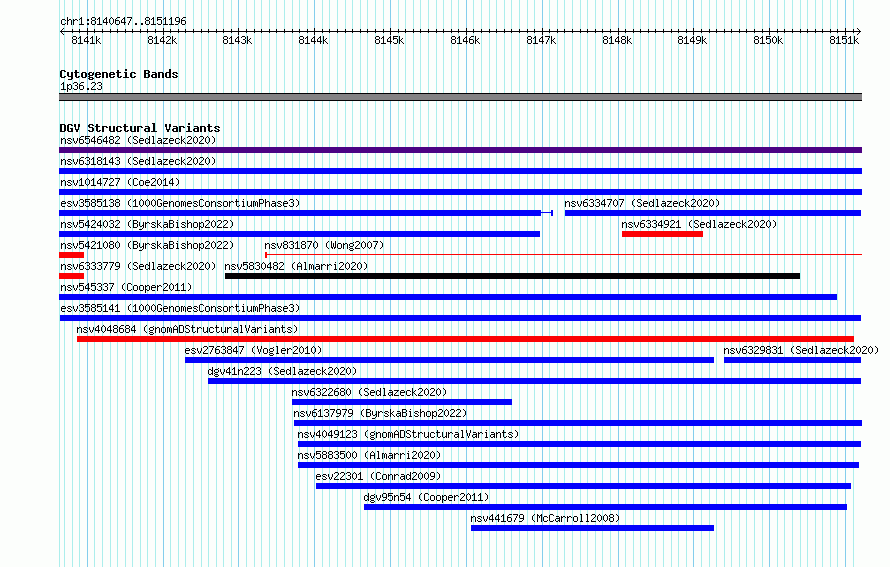This screenshot has width=890, height=567.
Task: Open nsv6322680 (Sedlazeck2020) label
Action: click(369, 392)
